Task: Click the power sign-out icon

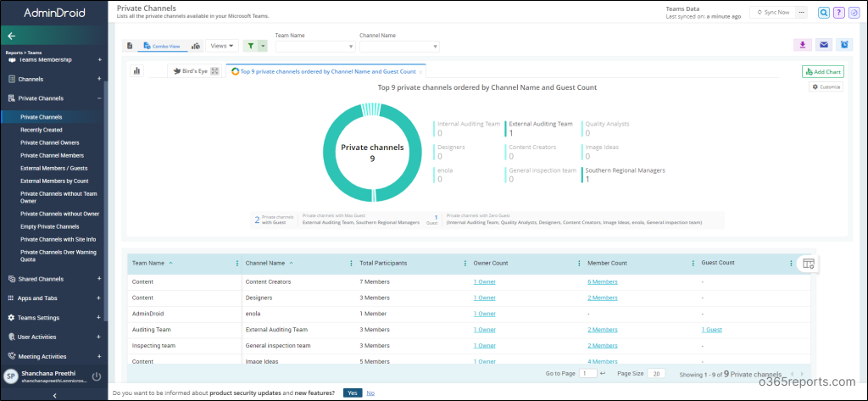Action: 97,376
